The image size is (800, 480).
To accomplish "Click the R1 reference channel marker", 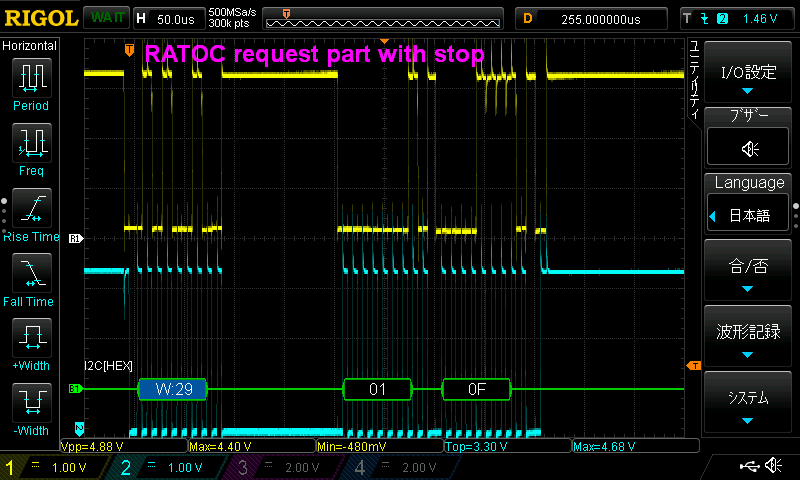I will pos(76,238).
